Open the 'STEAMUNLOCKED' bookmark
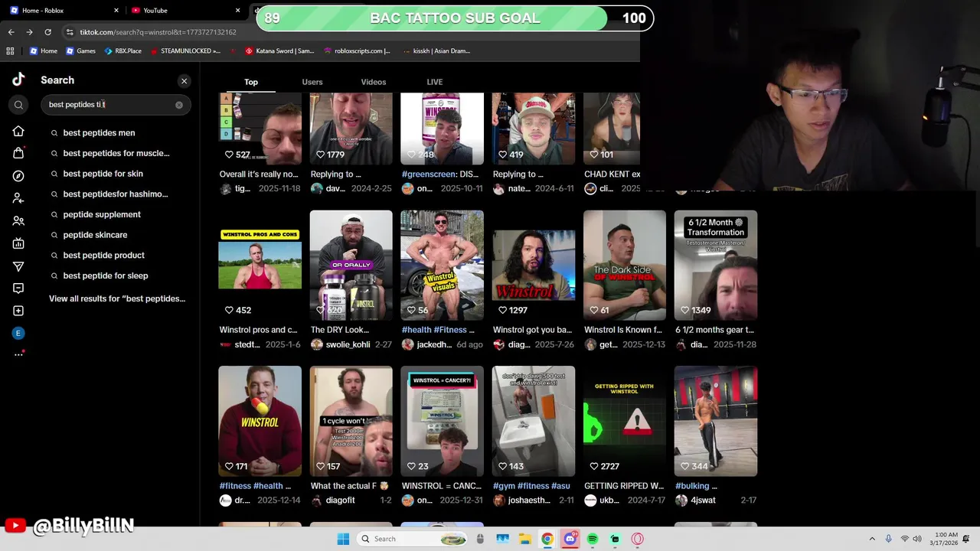The height and width of the screenshot is (551, 980). [185, 51]
